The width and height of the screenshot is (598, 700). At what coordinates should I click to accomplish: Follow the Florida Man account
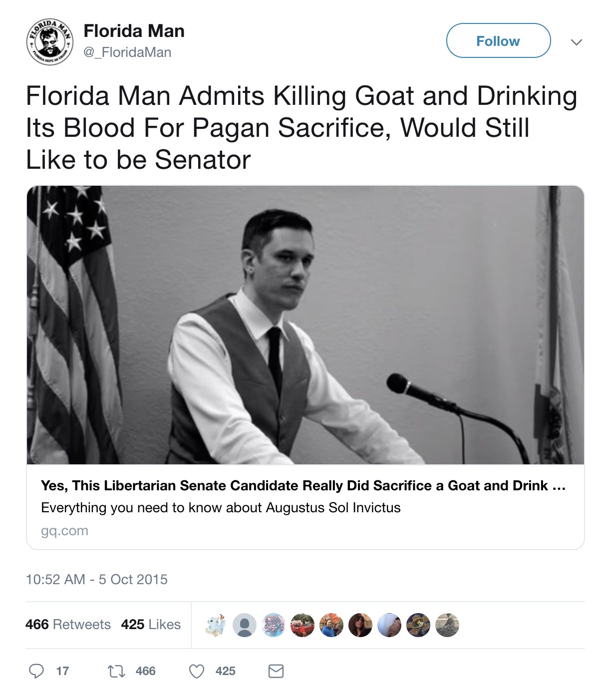[498, 41]
